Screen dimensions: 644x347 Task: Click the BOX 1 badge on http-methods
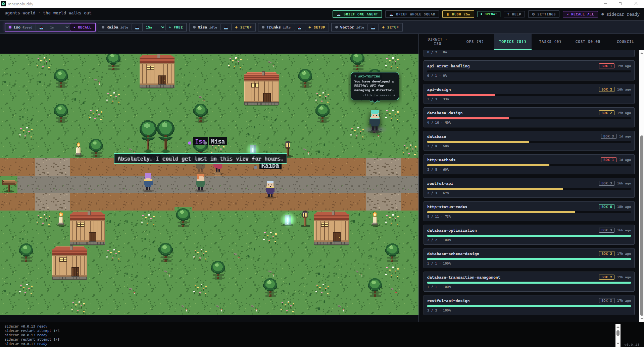(609, 160)
